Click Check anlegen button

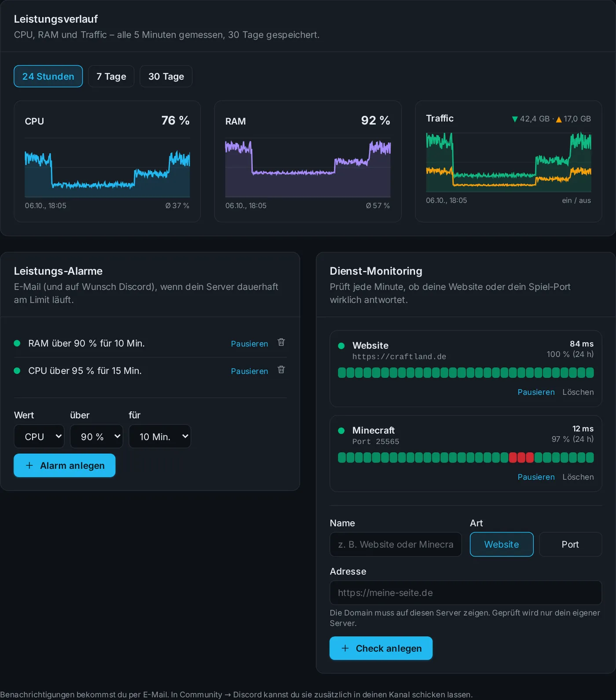(x=381, y=648)
